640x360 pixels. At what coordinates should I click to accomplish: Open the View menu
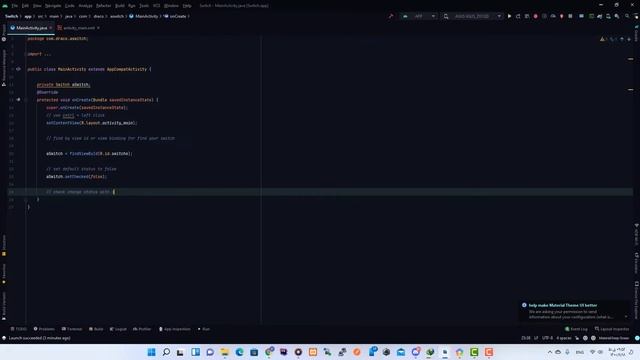pos(37,6)
